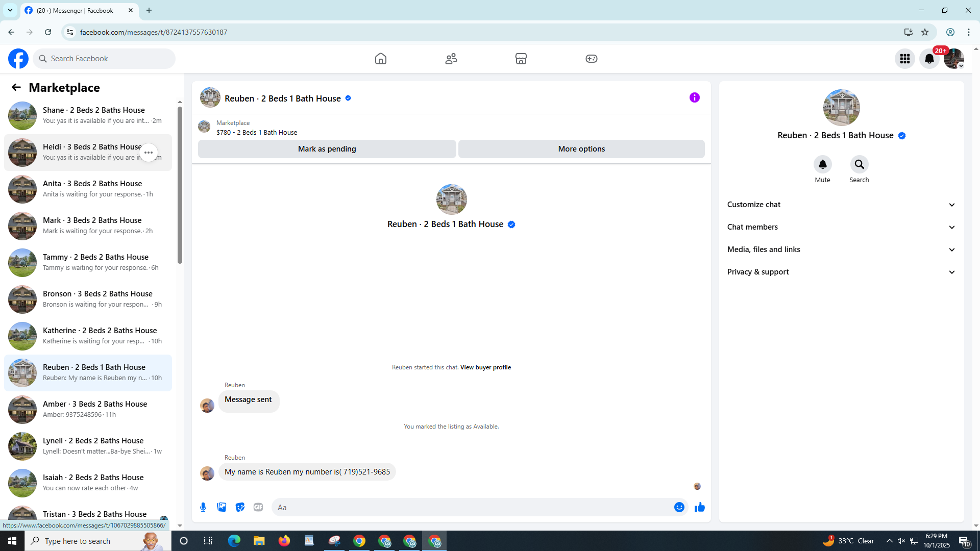
Task: Click the voice clip microphone icon
Action: pos(203,507)
